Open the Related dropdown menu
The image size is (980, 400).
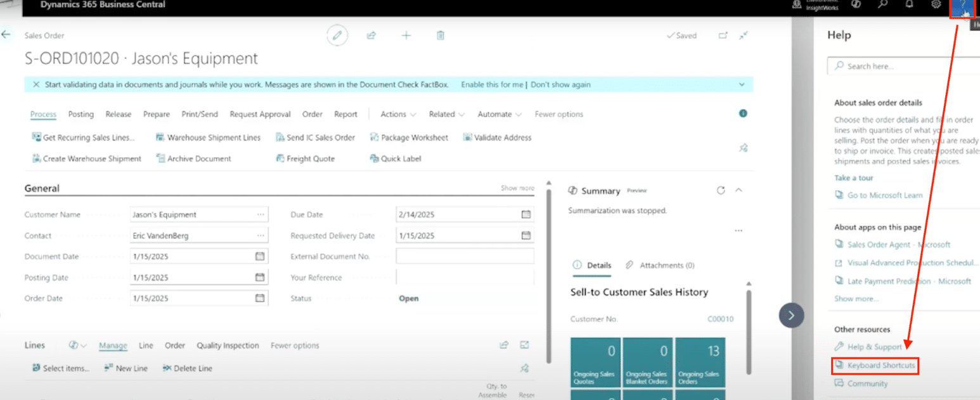click(446, 114)
